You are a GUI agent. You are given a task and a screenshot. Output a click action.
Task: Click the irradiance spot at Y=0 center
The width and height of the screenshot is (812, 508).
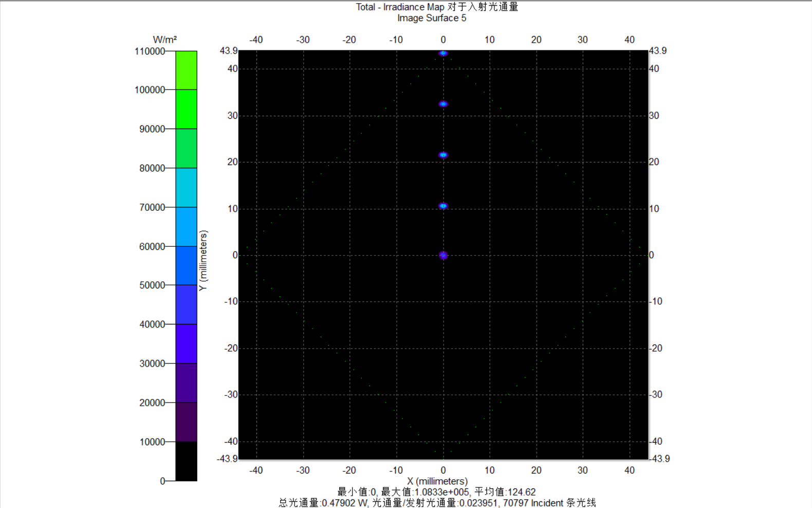[x=443, y=255]
